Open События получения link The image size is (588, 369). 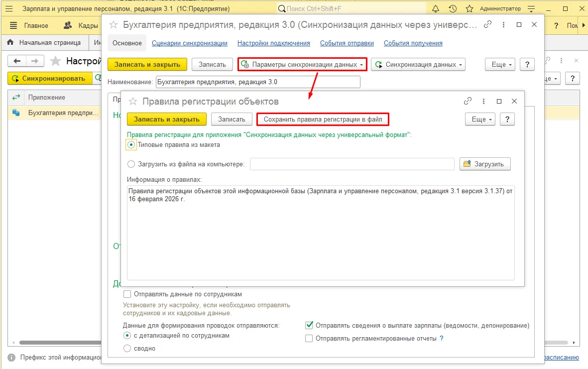pos(413,43)
